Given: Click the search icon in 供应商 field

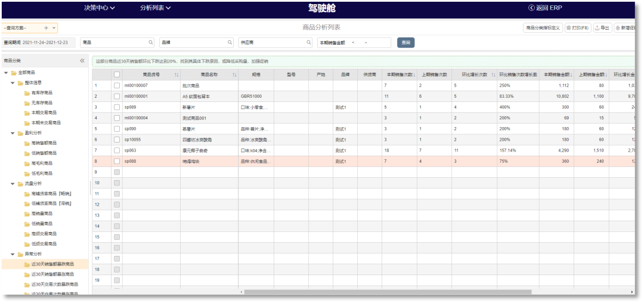Looking at the screenshot, I should pos(309,42).
